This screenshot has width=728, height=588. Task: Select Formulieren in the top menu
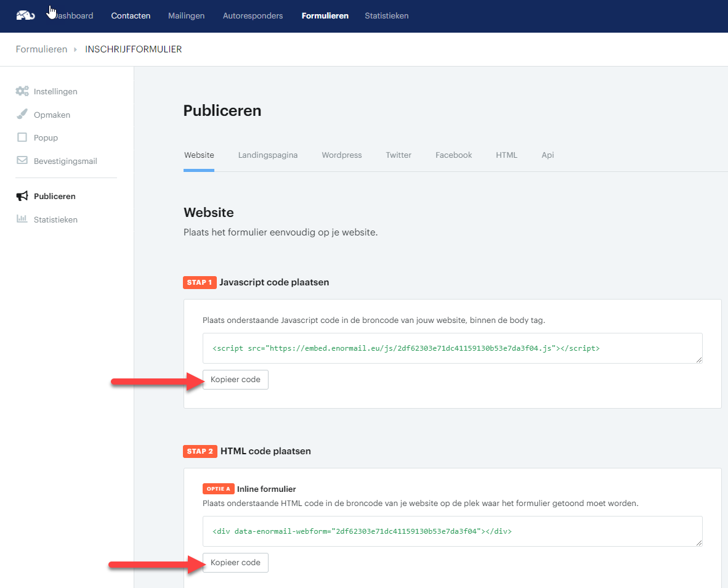(x=325, y=16)
